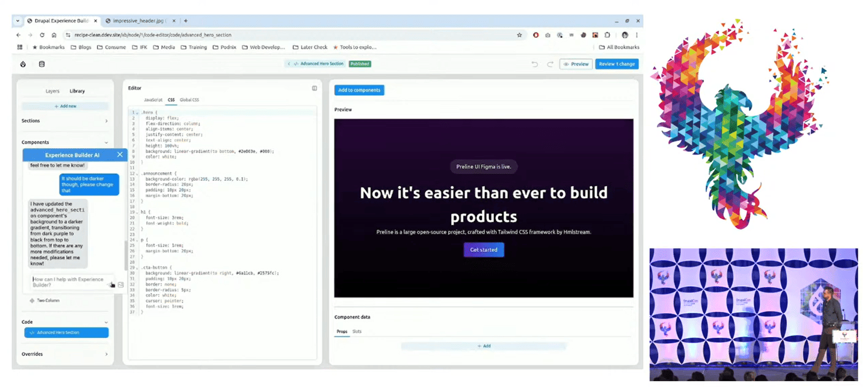This screenshot has height=392, width=868.
Task: Click Get started in the preview
Action: pos(484,250)
